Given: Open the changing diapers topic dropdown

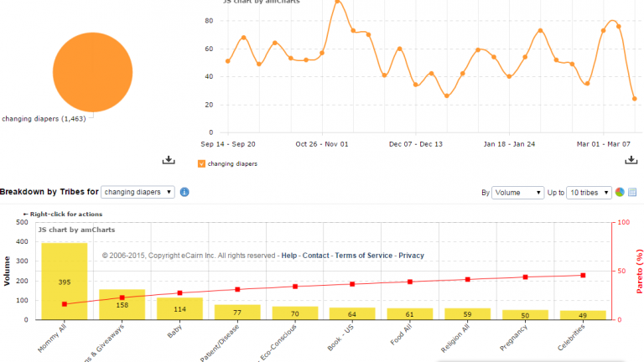Looking at the screenshot, I should coord(138,192).
